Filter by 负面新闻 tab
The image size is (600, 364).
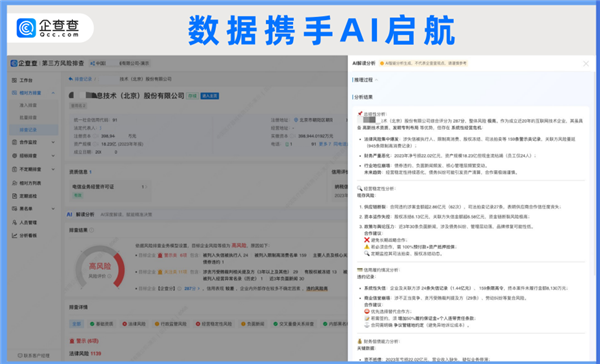(x=253, y=324)
